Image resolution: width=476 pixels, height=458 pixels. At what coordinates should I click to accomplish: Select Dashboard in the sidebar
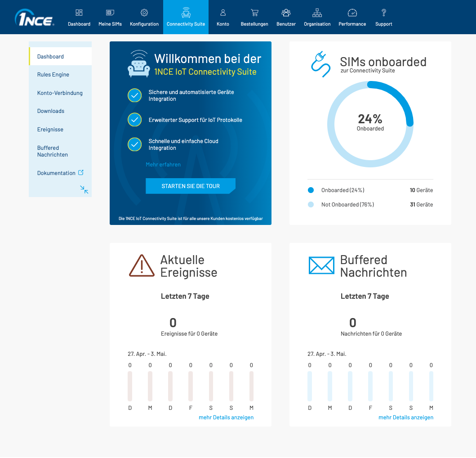click(x=60, y=57)
